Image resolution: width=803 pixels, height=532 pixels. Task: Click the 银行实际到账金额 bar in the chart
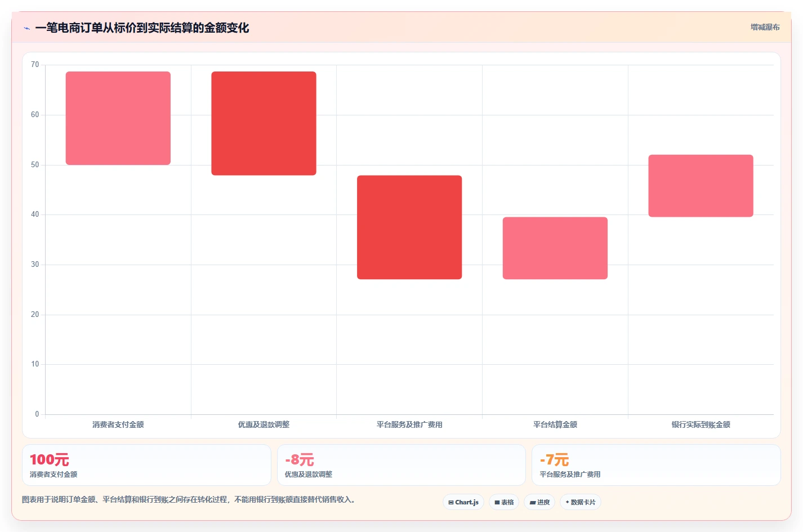(701, 186)
